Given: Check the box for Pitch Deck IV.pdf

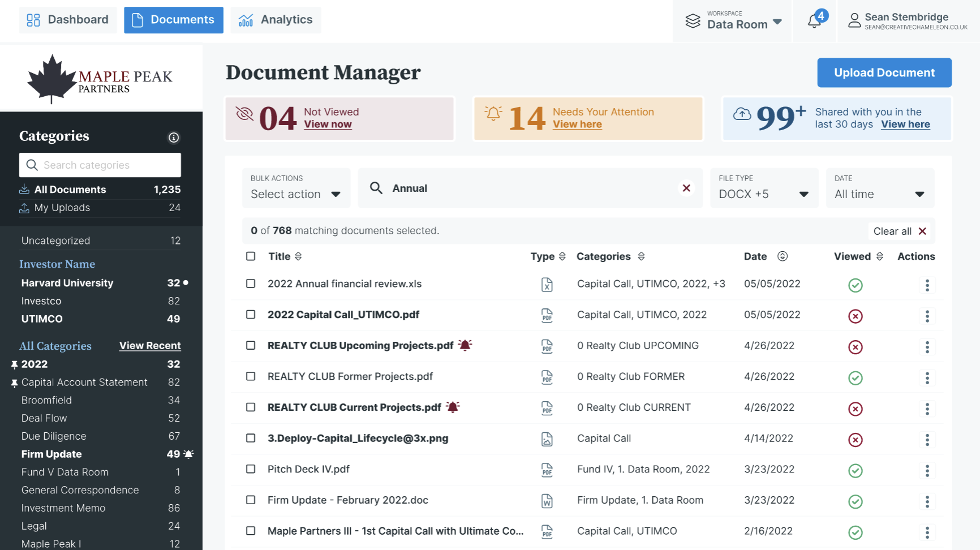Looking at the screenshot, I should (x=251, y=469).
